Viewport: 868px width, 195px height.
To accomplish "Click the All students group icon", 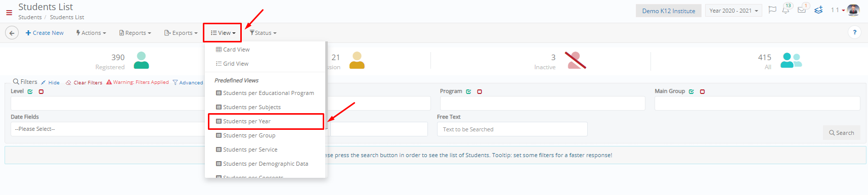I will tap(791, 60).
